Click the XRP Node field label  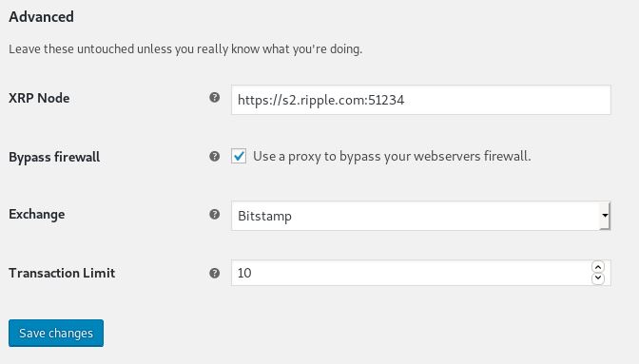click(39, 98)
